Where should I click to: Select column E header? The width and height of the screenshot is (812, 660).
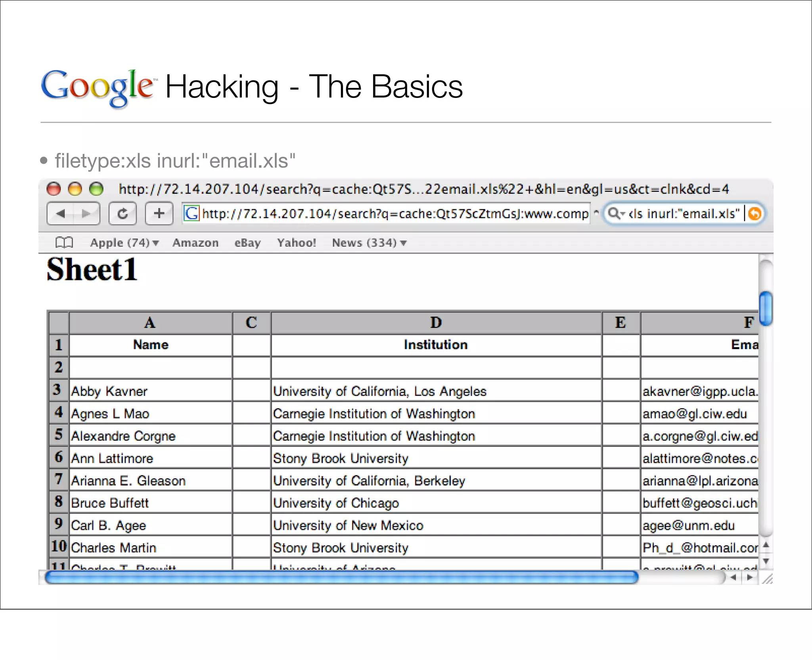[x=620, y=322]
